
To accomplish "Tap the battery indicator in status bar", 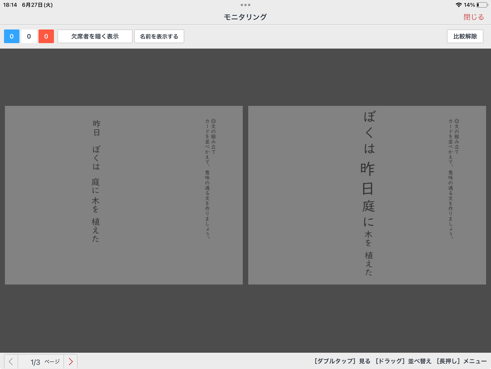I will point(482,5).
